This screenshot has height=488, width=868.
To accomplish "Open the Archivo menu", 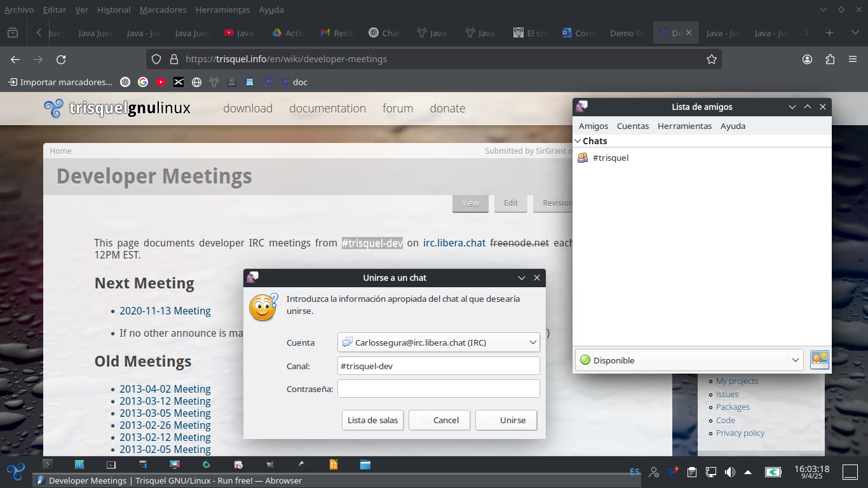I will point(19,10).
